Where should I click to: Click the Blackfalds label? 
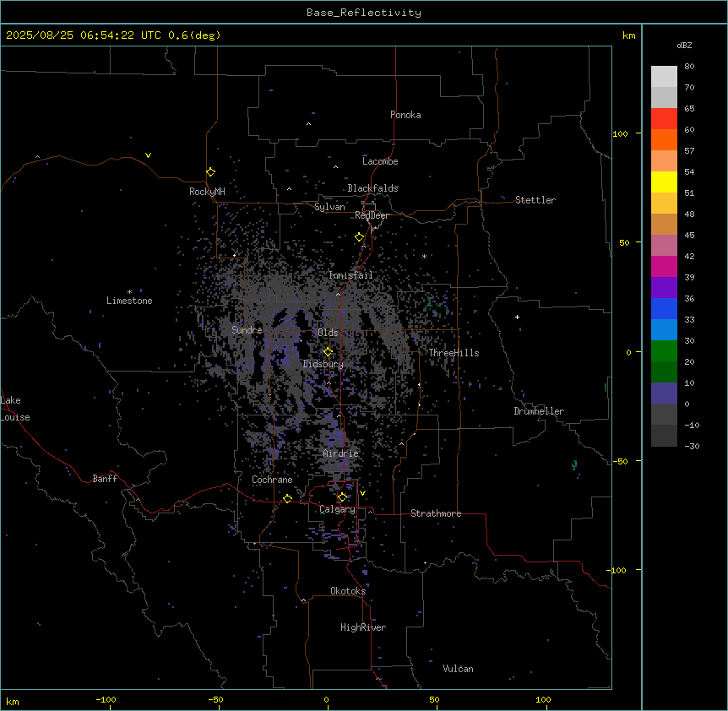372,188
